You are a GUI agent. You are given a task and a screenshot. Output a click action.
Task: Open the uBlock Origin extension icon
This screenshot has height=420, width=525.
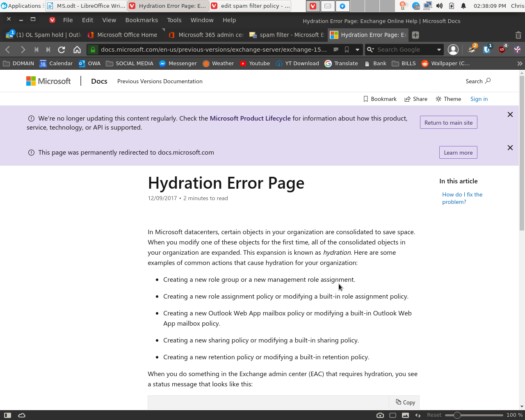502,49
